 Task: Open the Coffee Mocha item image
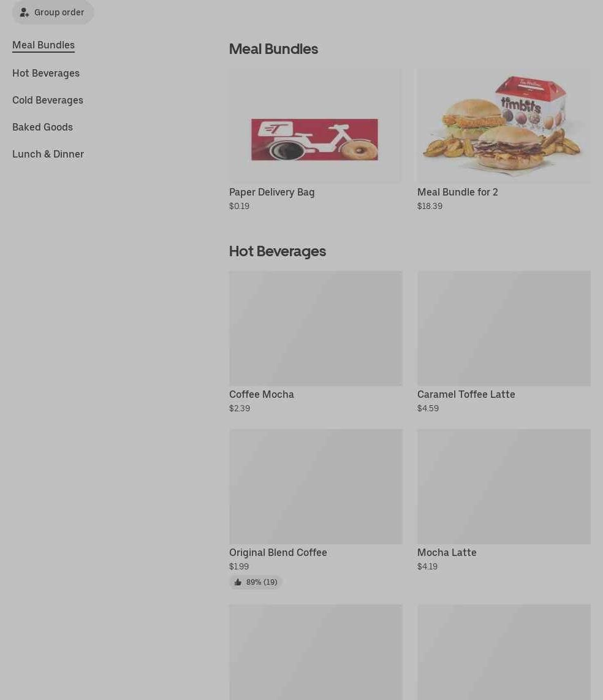click(316, 328)
